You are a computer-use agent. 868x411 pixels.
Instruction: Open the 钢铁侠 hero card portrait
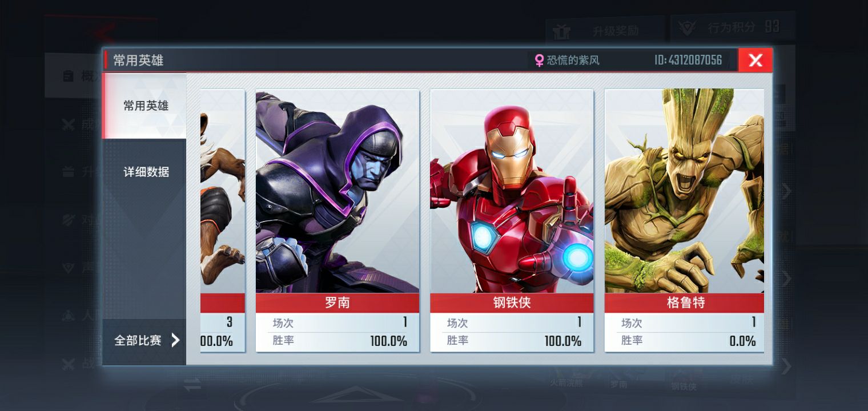pyautogui.click(x=512, y=191)
